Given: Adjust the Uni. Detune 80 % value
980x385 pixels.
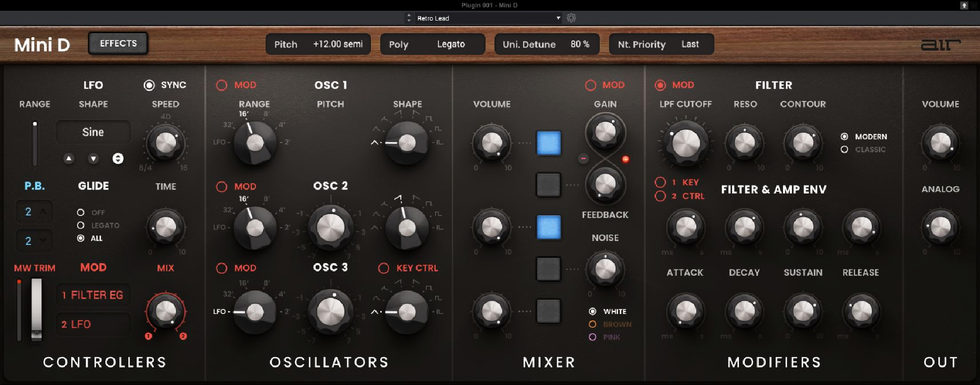Looking at the screenshot, I should click(547, 44).
